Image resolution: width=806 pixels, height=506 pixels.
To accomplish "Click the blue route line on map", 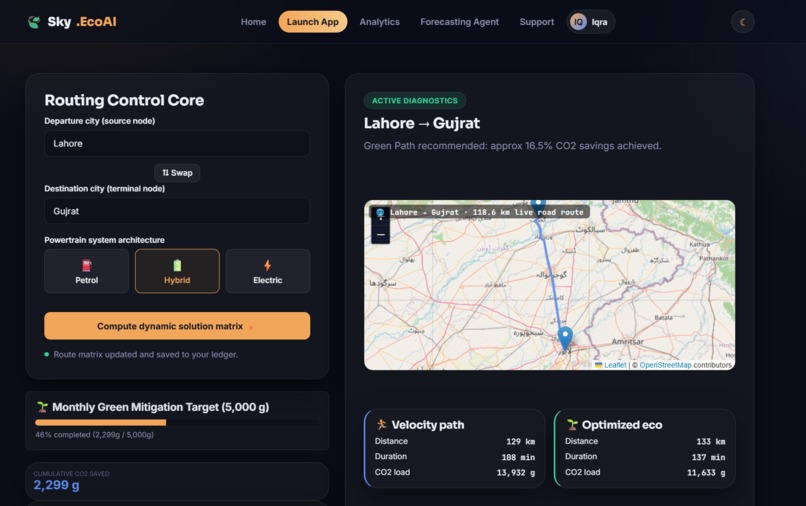I will 552,278.
